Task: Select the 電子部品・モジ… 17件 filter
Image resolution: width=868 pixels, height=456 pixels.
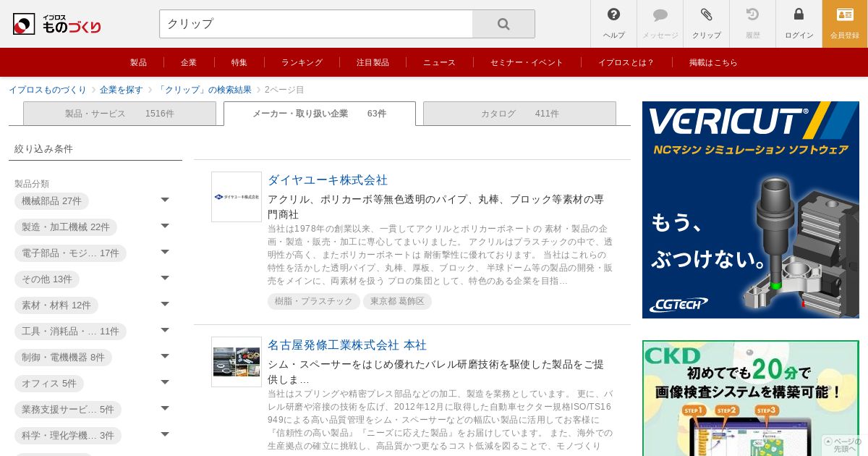Action: click(x=70, y=253)
